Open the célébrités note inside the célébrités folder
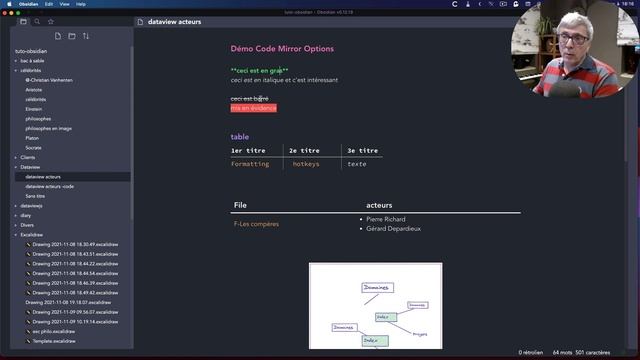Viewport: 640px width, 360px height. click(36, 100)
